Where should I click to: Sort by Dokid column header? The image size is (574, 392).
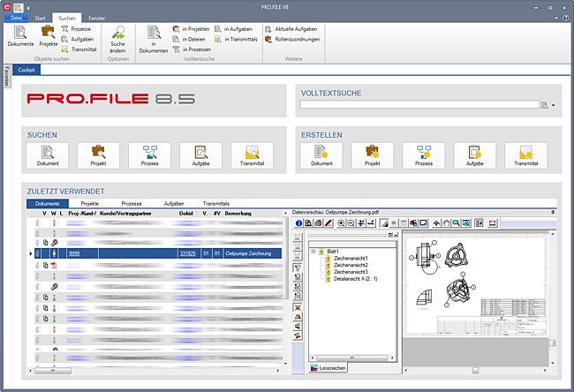(186, 214)
